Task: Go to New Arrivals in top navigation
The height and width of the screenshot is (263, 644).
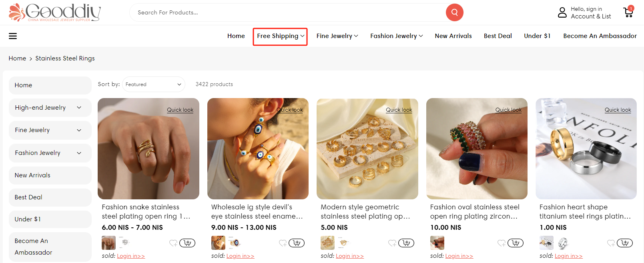Action: pyautogui.click(x=453, y=36)
